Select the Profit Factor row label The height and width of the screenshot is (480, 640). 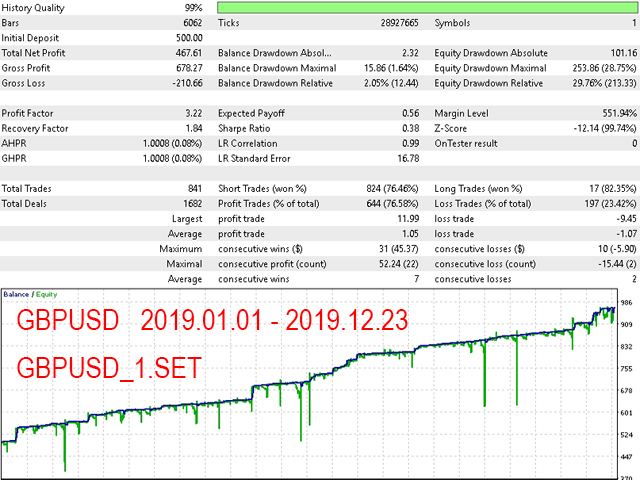coord(27,113)
